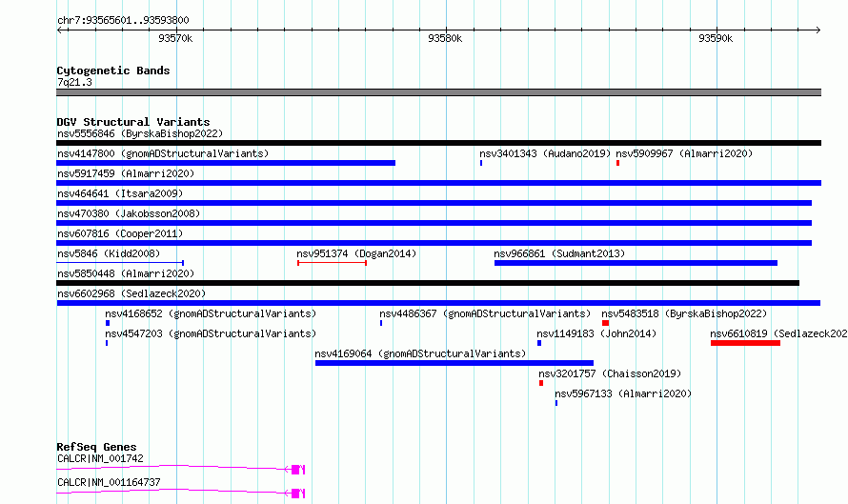Viewport: 848px width, 504px height.
Task: Click the nsv4169064 (gnomADStructuralVariants) label
Action: pyautogui.click(x=420, y=353)
